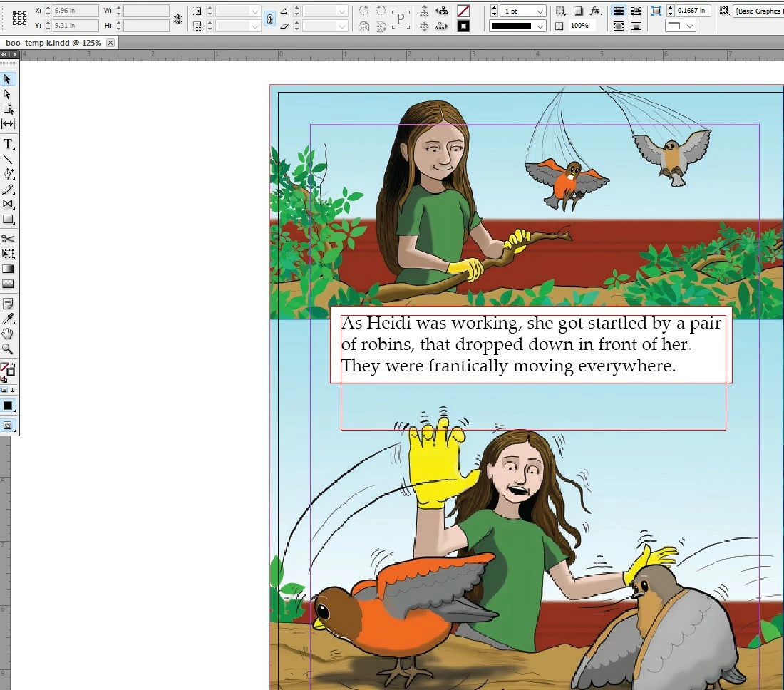
Task: Enable wrap around bounding box
Action: click(636, 11)
